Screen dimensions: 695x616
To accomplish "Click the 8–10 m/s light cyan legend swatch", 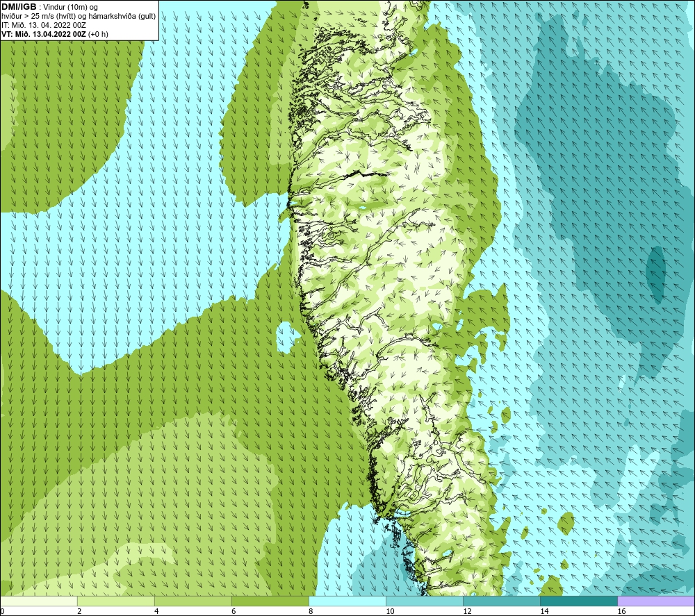I will [347, 601].
